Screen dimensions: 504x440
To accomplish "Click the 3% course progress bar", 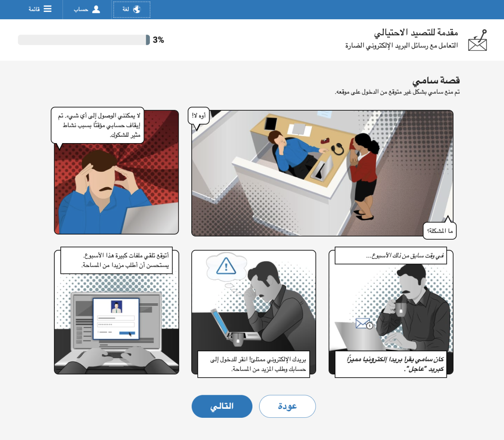I will pos(84,40).
